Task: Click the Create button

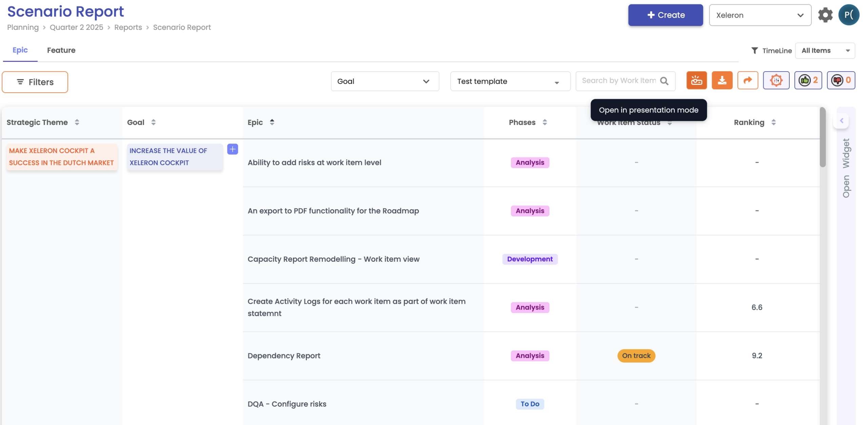Action: click(x=665, y=15)
